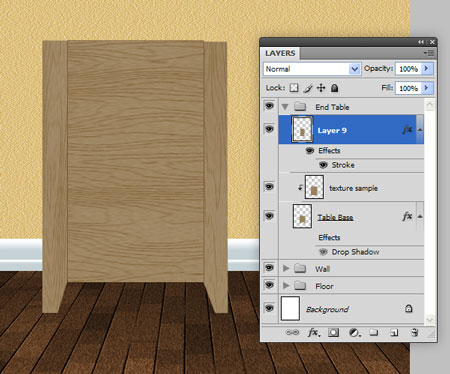Toggle visibility of texture sample layer
450x374 pixels.
269,186
